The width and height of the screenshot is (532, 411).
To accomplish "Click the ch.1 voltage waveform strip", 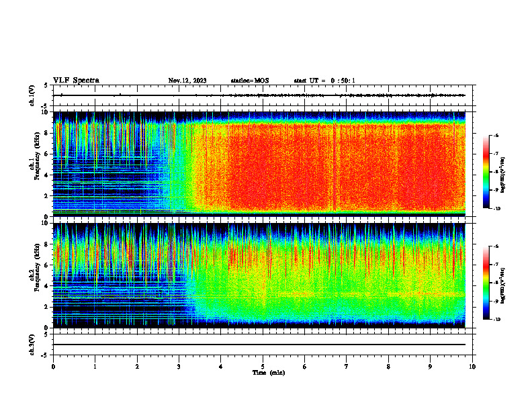I will (x=264, y=95).
